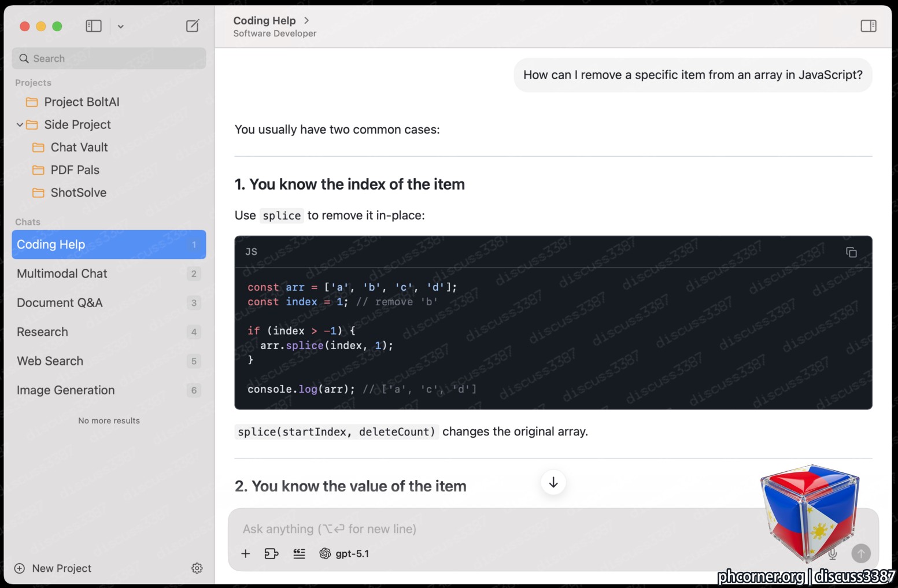Viewport: 898px width, 588px height.
Task: Toggle the right inspector panel icon
Action: tap(868, 26)
